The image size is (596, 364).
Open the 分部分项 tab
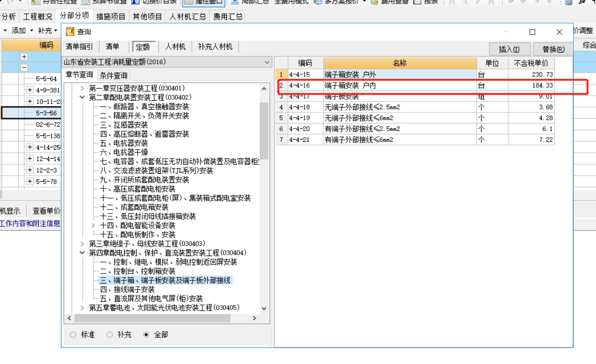(x=75, y=16)
